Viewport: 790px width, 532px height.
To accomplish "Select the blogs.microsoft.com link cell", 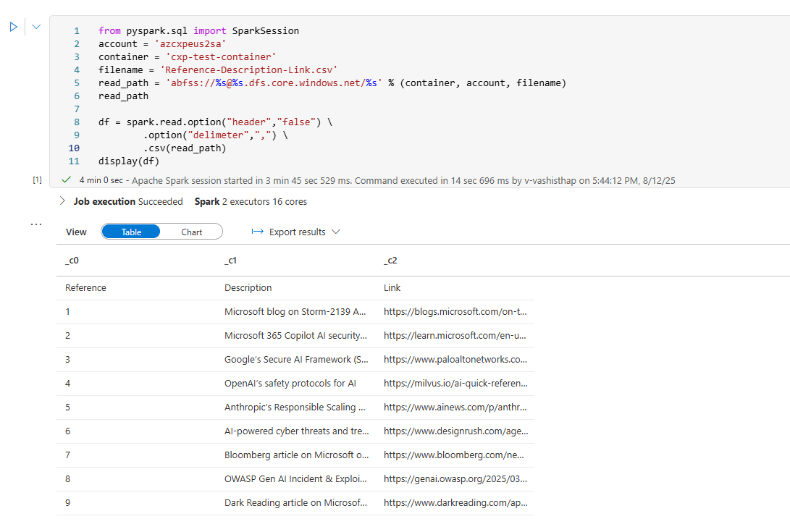I will 455,312.
